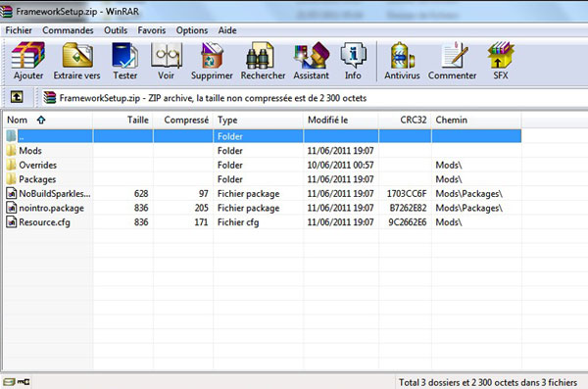This screenshot has height=389, width=588.
Task: Go up one folder level arrow button
Action: [x=17, y=97]
